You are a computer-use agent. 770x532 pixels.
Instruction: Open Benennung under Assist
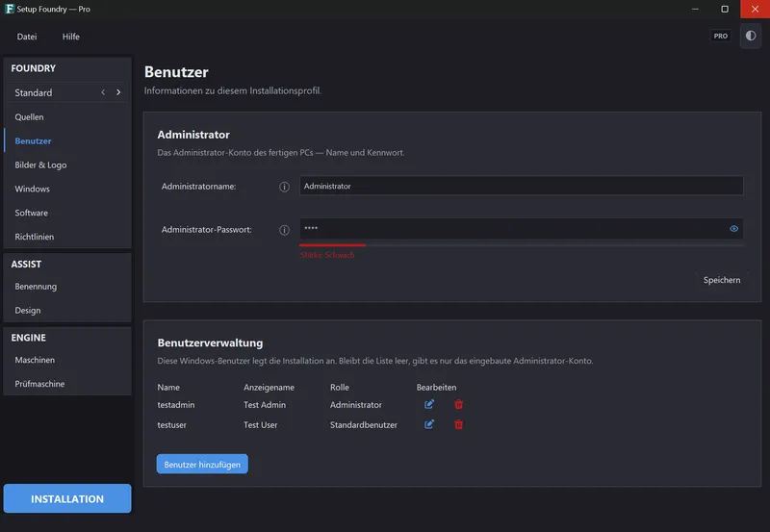coord(67,287)
